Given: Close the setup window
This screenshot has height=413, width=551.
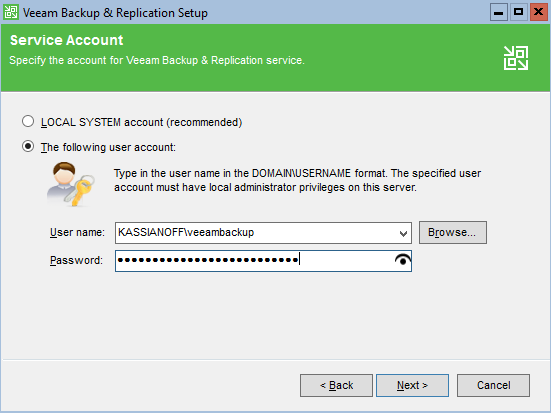Looking at the screenshot, I should [539, 12].
